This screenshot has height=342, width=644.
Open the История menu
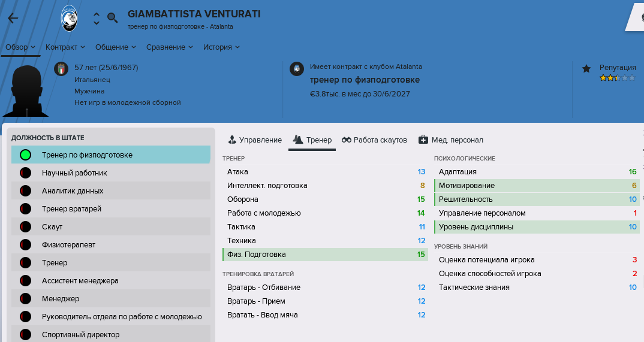221,47
